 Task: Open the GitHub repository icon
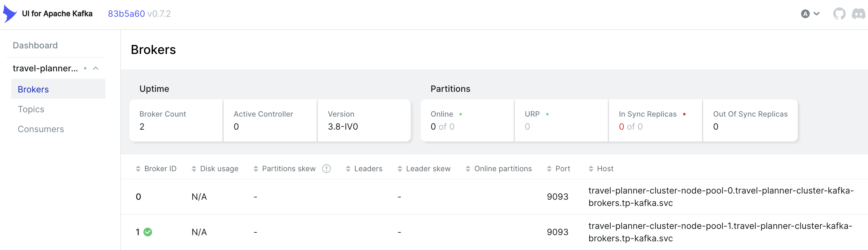(839, 14)
